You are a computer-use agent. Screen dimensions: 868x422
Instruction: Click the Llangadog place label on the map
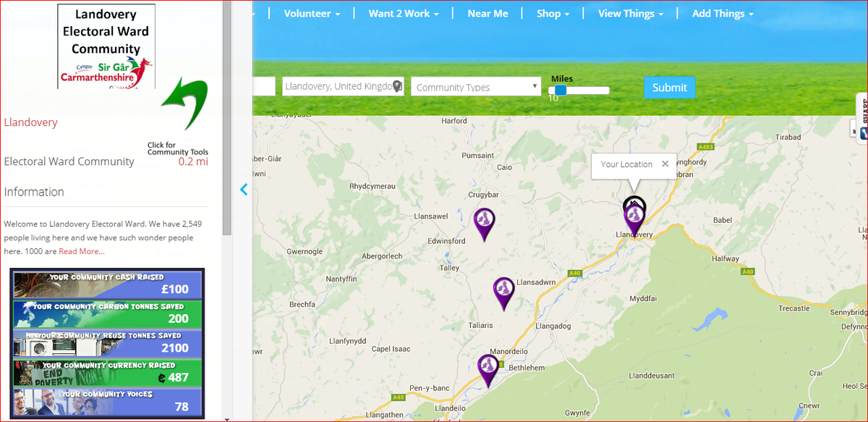553,326
